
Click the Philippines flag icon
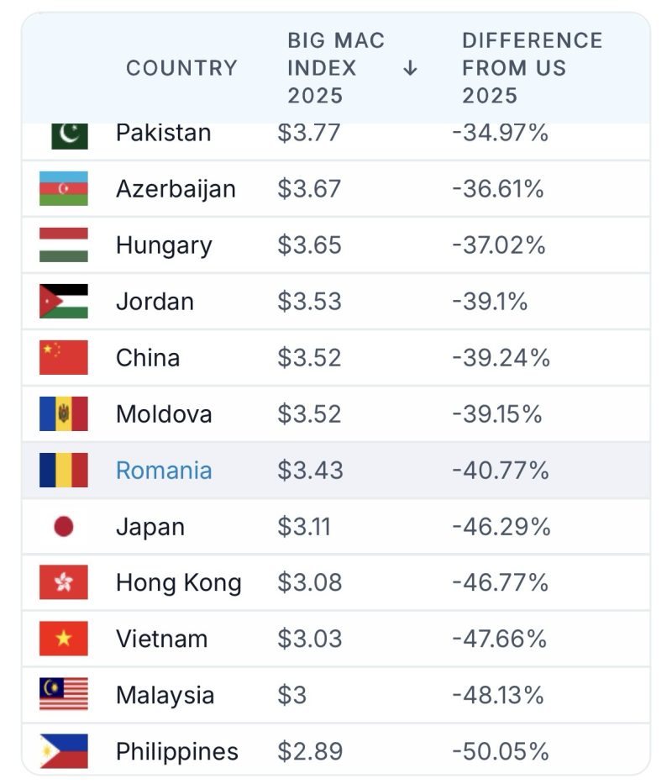(64, 751)
